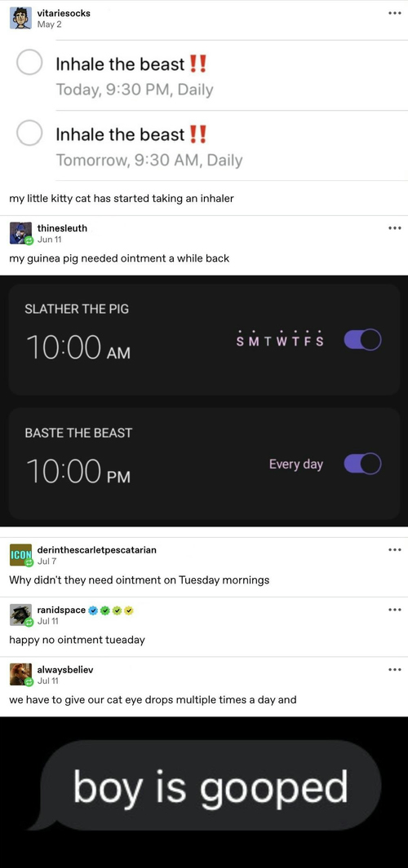Image resolution: width=408 pixels, height=868 pixels.
Task: Open vitariesocks avatar picture
Action: 21,18
